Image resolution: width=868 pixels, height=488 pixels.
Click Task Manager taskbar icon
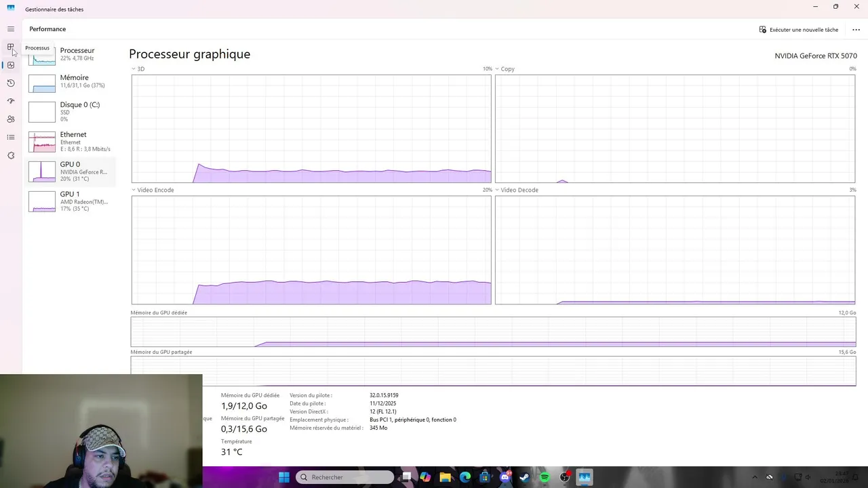[585, 477]
